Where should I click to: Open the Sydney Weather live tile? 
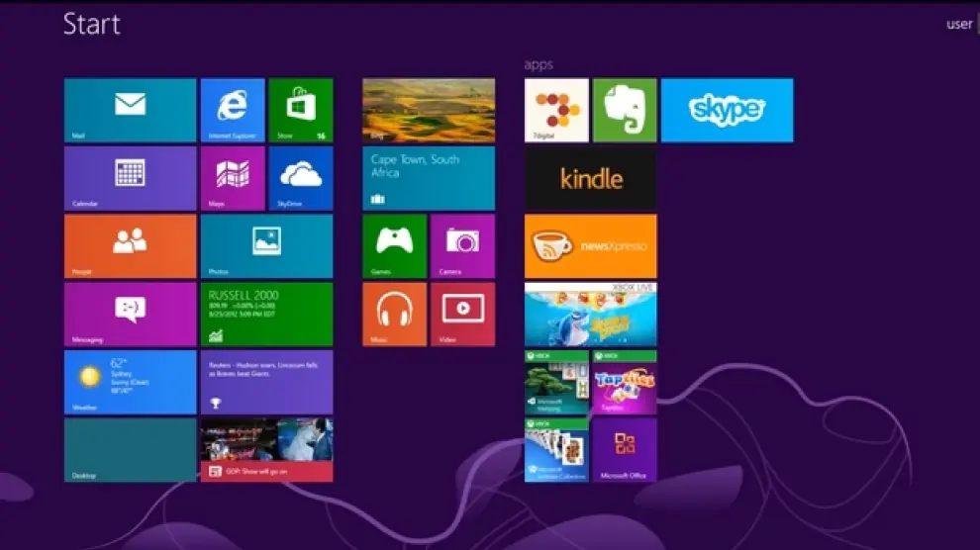pyautogui.click(x=130, y=382)
